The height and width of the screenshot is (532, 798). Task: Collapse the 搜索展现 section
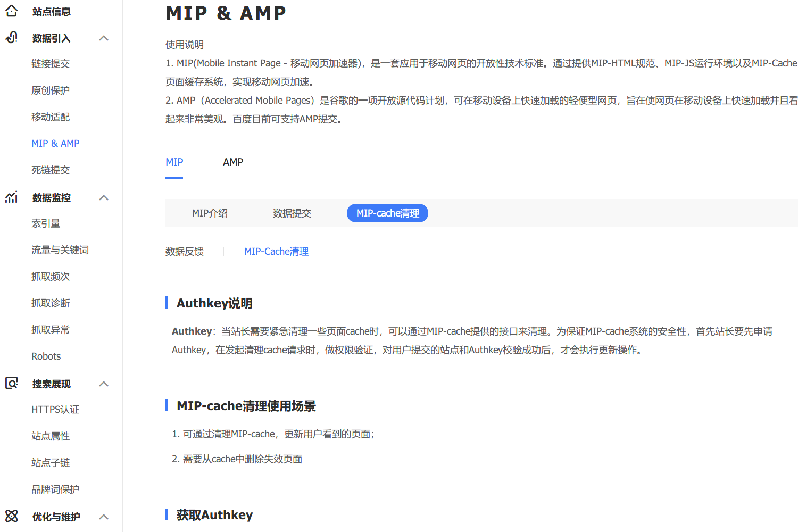[104, 383]
